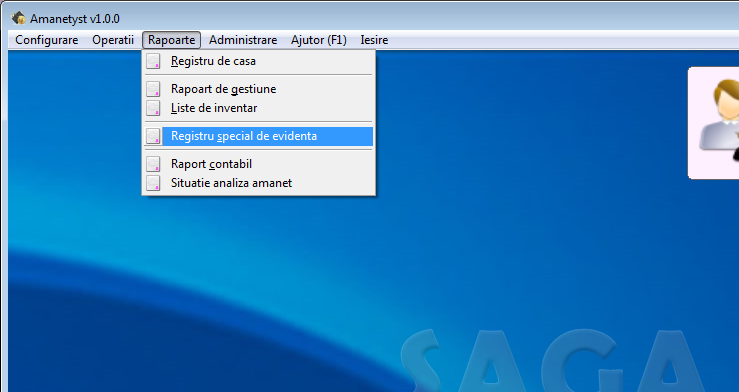Screen dimensions: 739x392
Task: Click the Liste de inventar report icon
Action: coord(153,108)
